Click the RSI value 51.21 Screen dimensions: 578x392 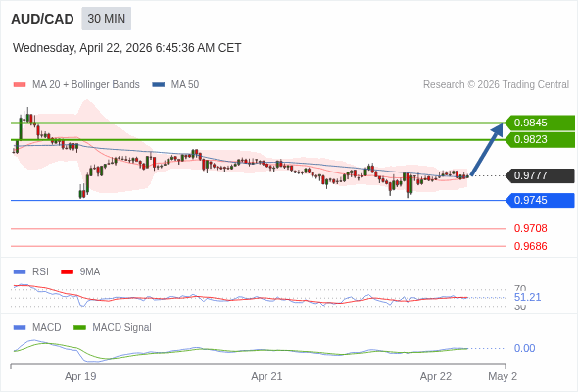coord(527,297)
